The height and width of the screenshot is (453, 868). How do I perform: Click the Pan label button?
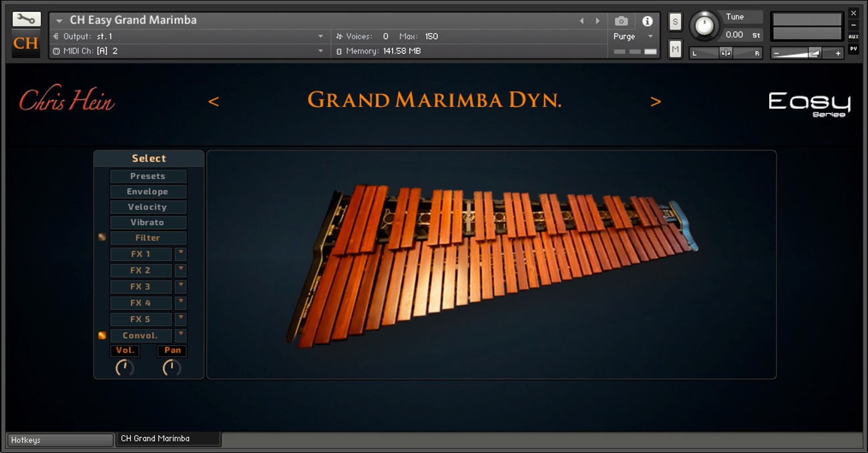[x=172, y=351]
